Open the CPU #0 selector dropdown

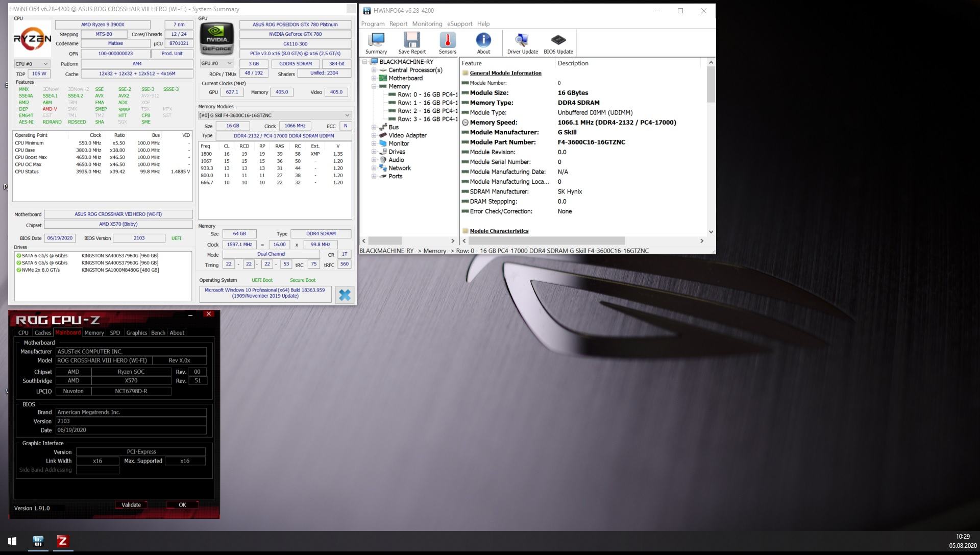coord(32,64)
